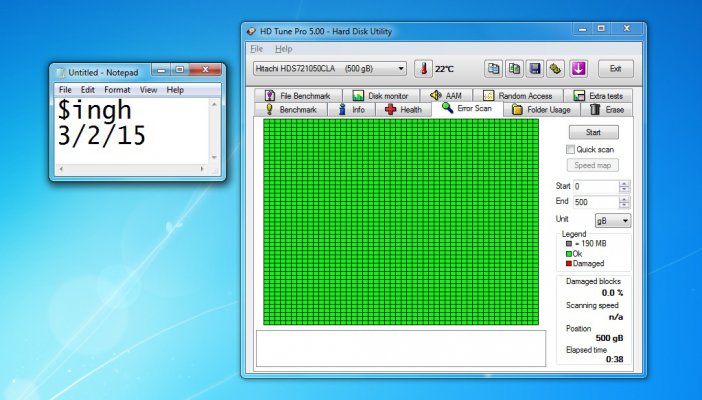Open the HD Tune Help menu
The width and height of the screenshot is (702, 400).
(x=283, y=49)
